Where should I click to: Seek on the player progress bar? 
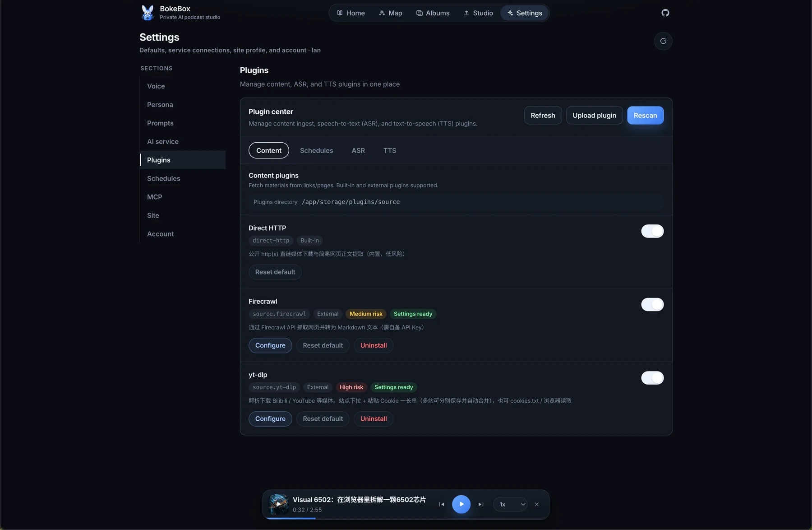406,518
